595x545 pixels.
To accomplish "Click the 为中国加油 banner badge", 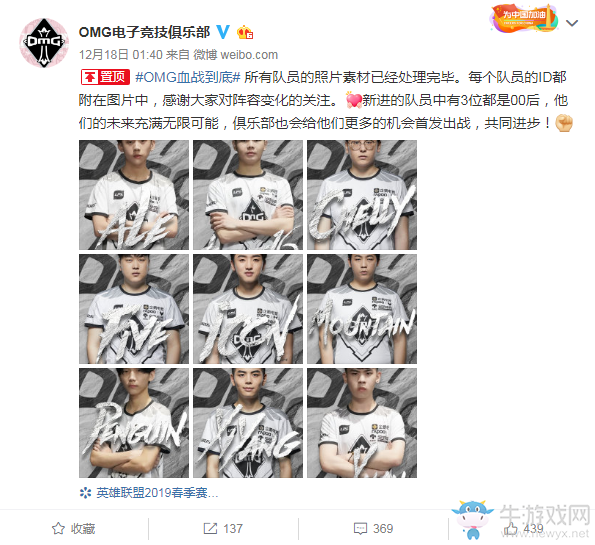I will click(524, 18).
